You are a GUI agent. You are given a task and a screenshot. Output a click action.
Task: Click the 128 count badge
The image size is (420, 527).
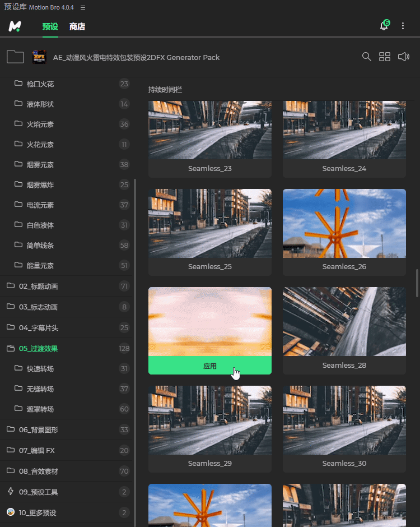(124, 349)
